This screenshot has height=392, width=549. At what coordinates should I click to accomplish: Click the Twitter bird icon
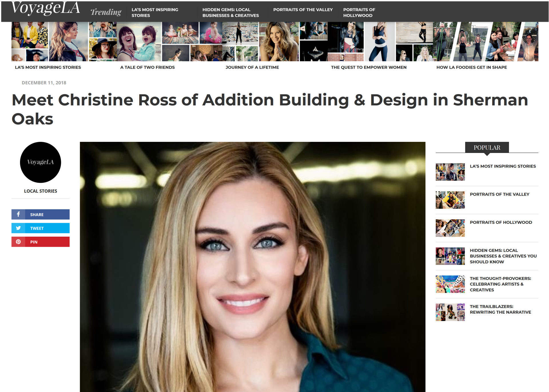(x=18, y=228)
